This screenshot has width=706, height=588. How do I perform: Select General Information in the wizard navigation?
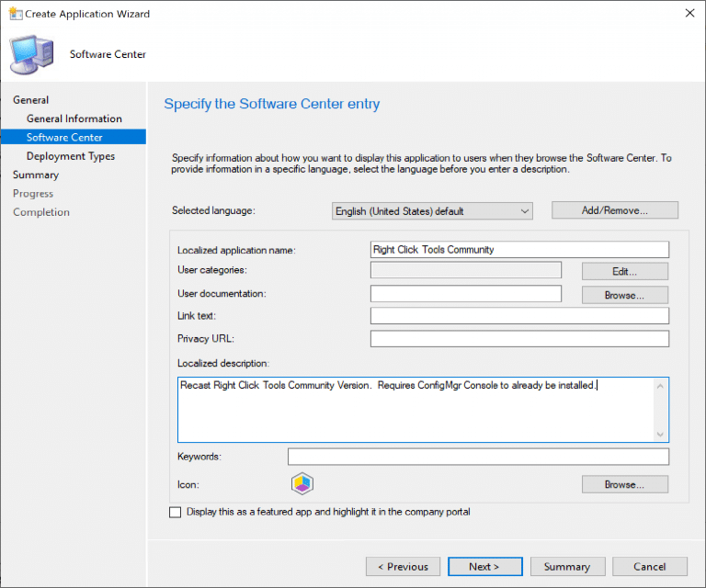tap(74, 119)
